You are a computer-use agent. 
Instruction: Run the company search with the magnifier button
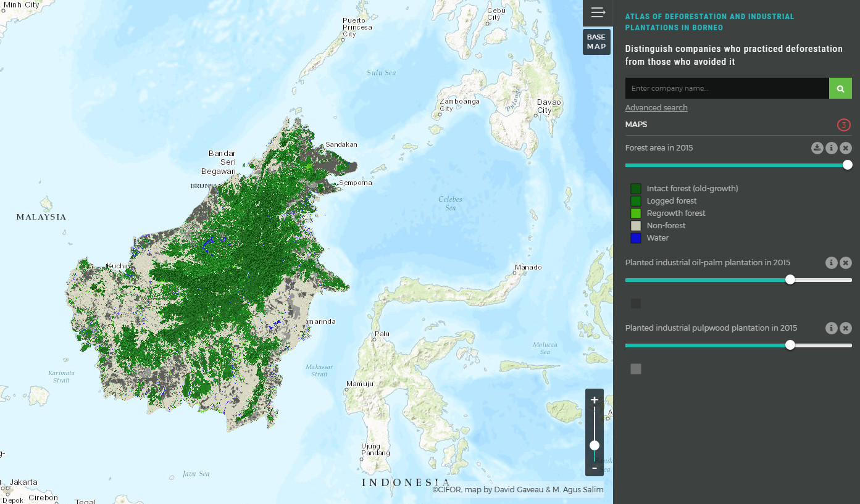(840, 88)
